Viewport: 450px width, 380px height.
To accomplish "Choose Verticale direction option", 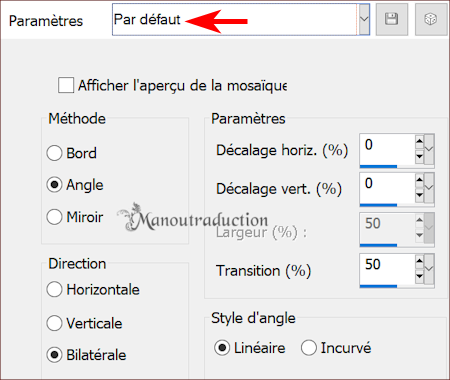I will click(54, 323).
